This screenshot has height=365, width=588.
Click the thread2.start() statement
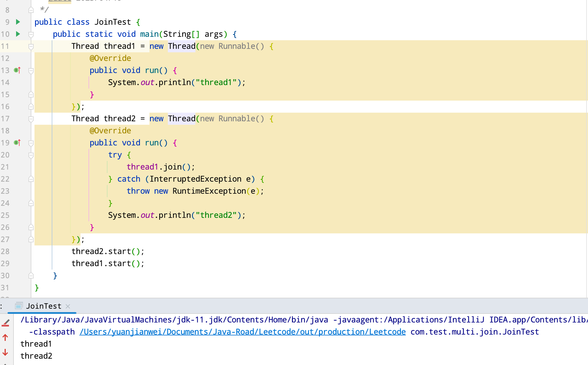[108, 251]
